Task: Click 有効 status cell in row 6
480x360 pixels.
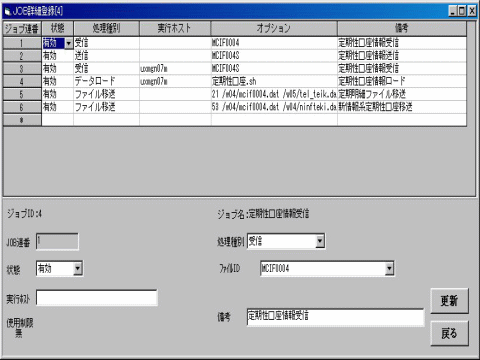Action: click(x=57, y=107)
